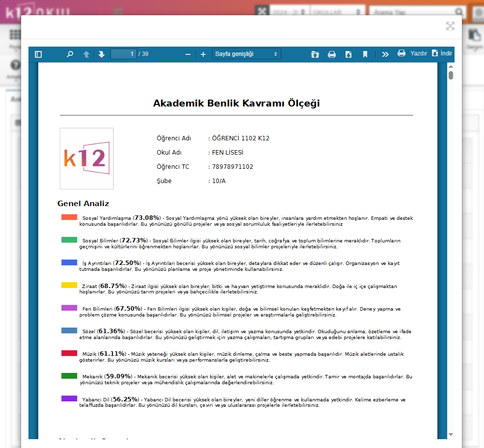Click the İndir button
484x448 pixels.
pyautogui.click(x=442, y=53)
